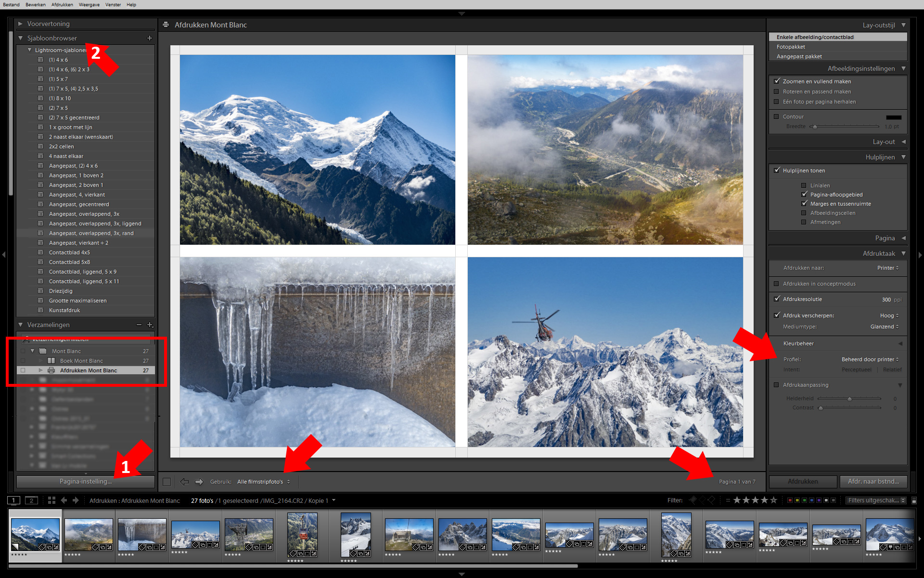Go to the previous page using the left arrow
924x578 pixels.
(x=184, y=482)
